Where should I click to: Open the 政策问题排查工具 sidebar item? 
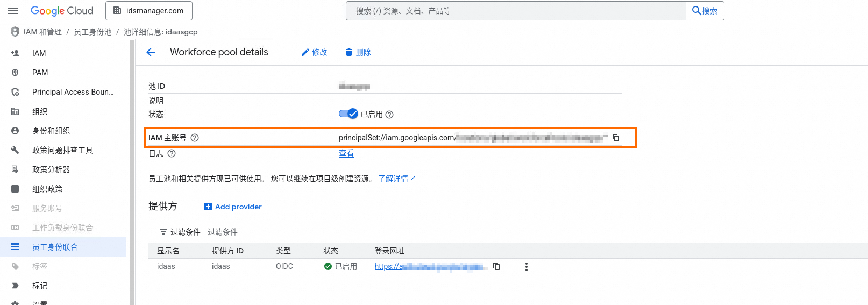click(63, 150)
